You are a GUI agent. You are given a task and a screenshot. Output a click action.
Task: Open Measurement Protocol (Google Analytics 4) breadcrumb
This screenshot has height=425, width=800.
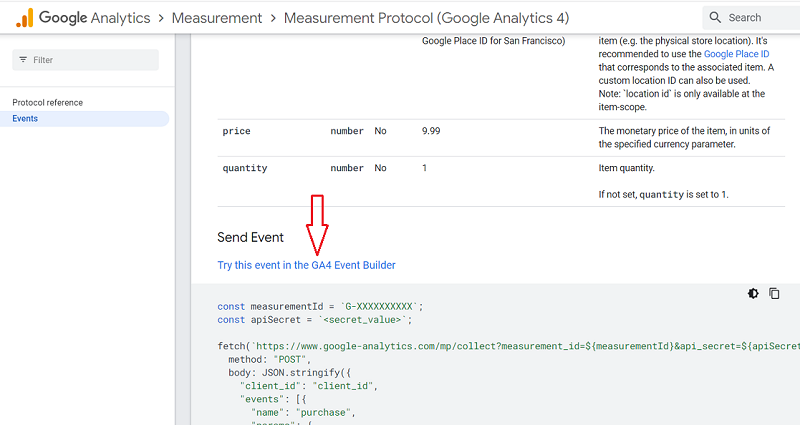point(427,18)
